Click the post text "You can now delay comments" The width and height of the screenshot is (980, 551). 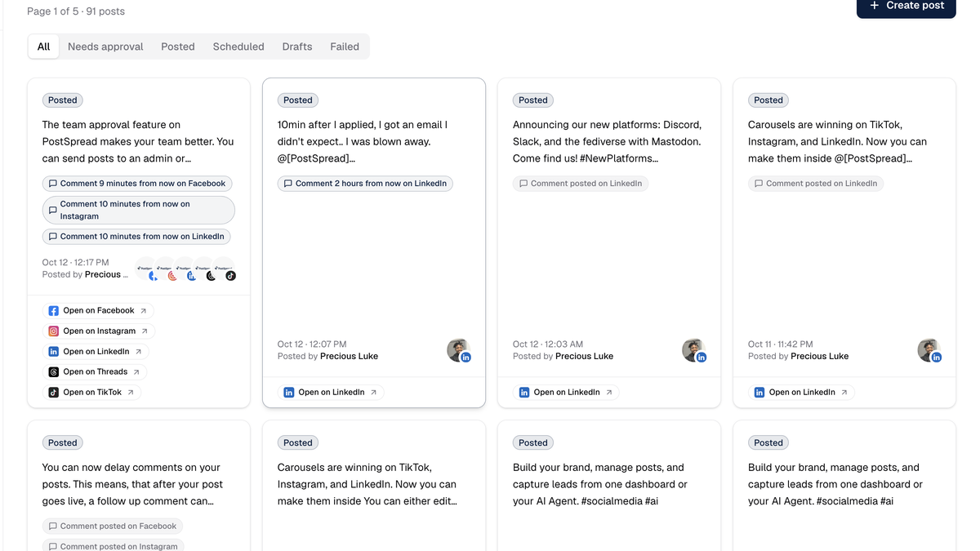pos(132,484)
